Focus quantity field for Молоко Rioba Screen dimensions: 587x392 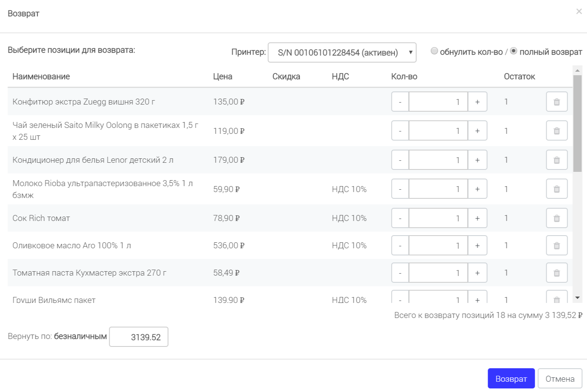pyautogui.click(x=438, y=189)
